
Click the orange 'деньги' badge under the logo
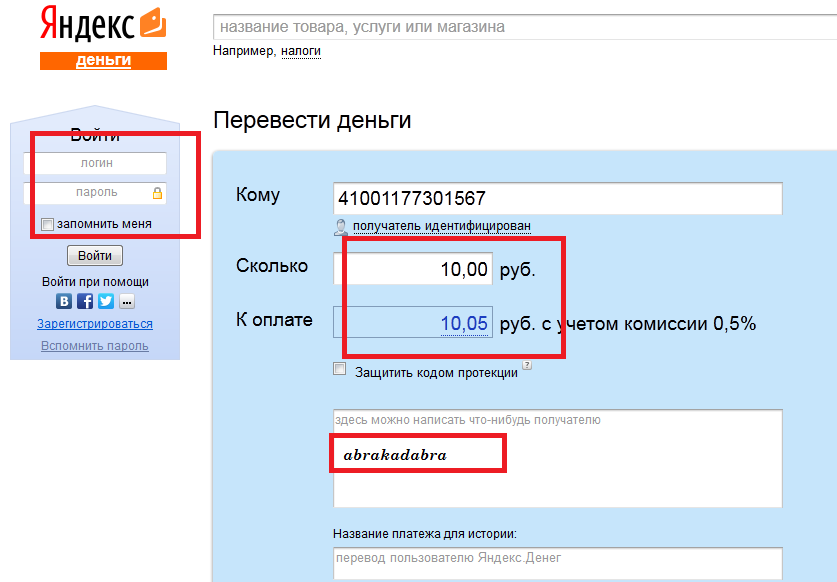click(x=103, y=60)
